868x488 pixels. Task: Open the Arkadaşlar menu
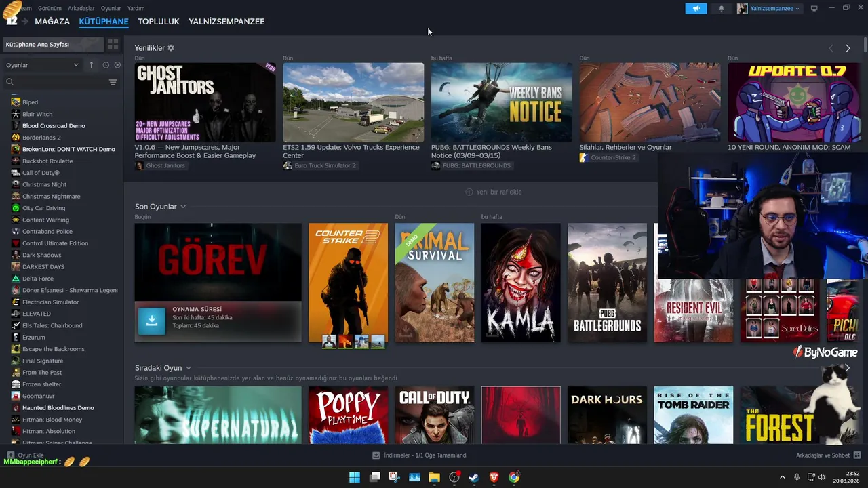click(81, 8)
